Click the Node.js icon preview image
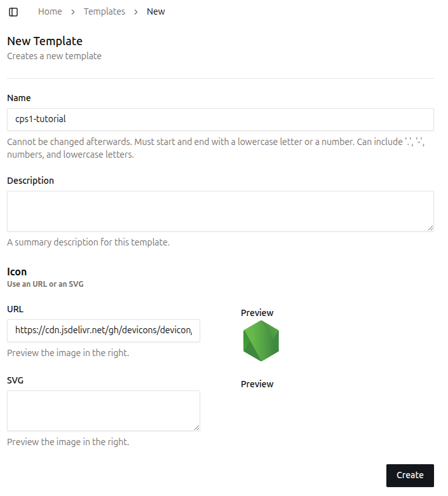448x496 pixels. point(261,341)
